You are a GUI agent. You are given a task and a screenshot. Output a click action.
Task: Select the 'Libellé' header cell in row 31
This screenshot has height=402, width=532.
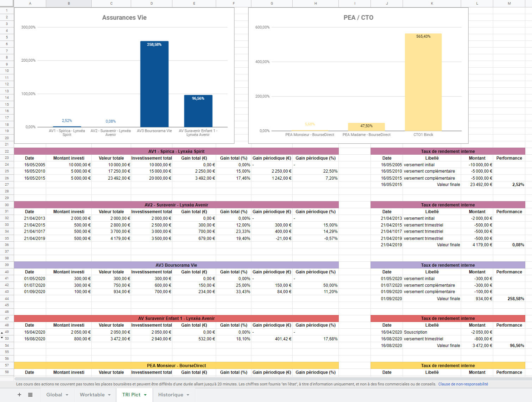432,212
